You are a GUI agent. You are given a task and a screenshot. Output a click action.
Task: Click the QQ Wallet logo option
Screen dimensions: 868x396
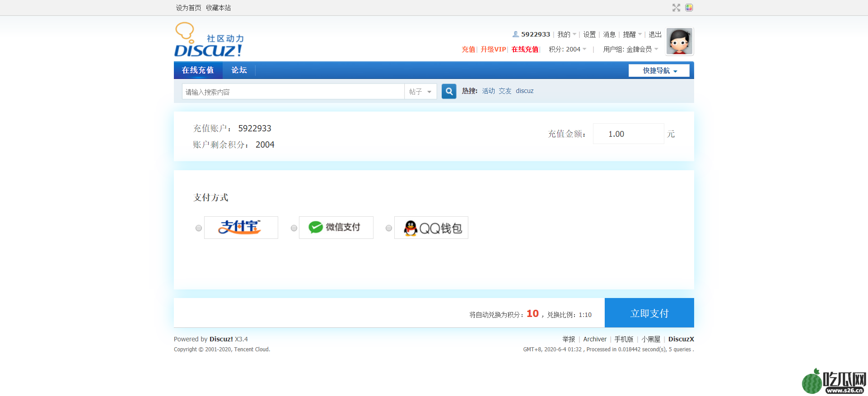tap(431, 228)
